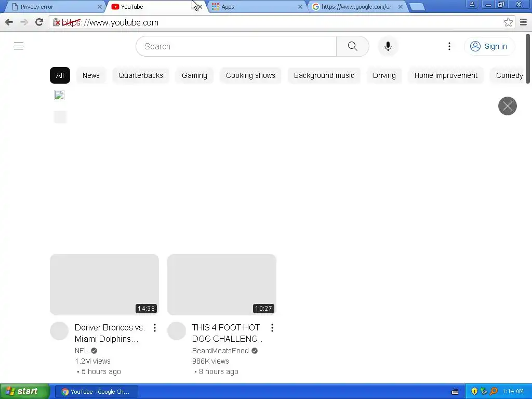Viewport: 532px width, 399px height.
Task: Reload the page with refresh icon
Action: (39, 22)
